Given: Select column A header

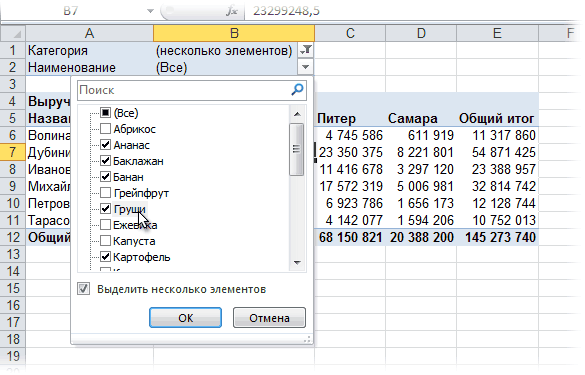Looking at the screenshot, I should pos(90,34).
